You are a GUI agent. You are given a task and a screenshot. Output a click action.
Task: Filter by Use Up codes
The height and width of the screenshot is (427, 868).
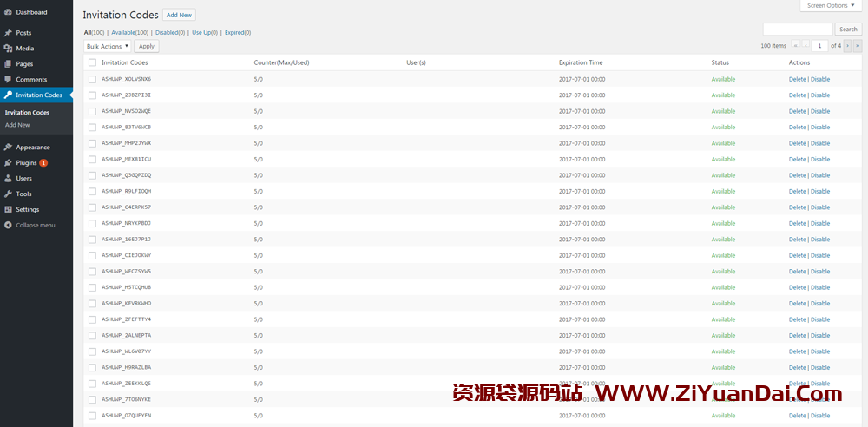pyautogui.click(x=205, y=33)
